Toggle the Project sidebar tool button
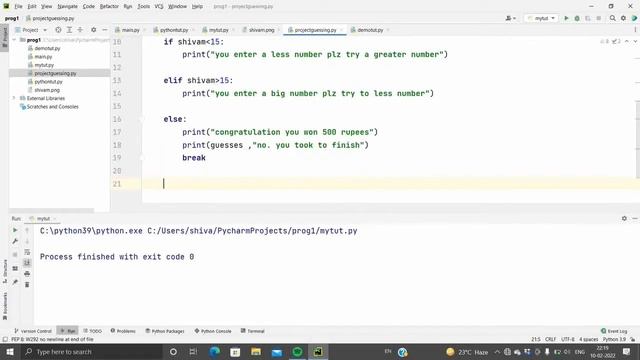Image resolution: width=640 pixels, height=360 pixels. 4,37
